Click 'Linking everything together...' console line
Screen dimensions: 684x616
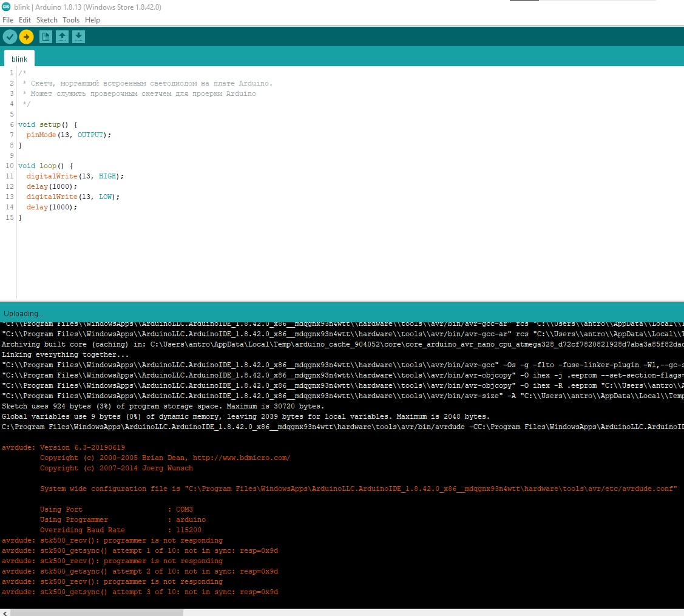66,354
